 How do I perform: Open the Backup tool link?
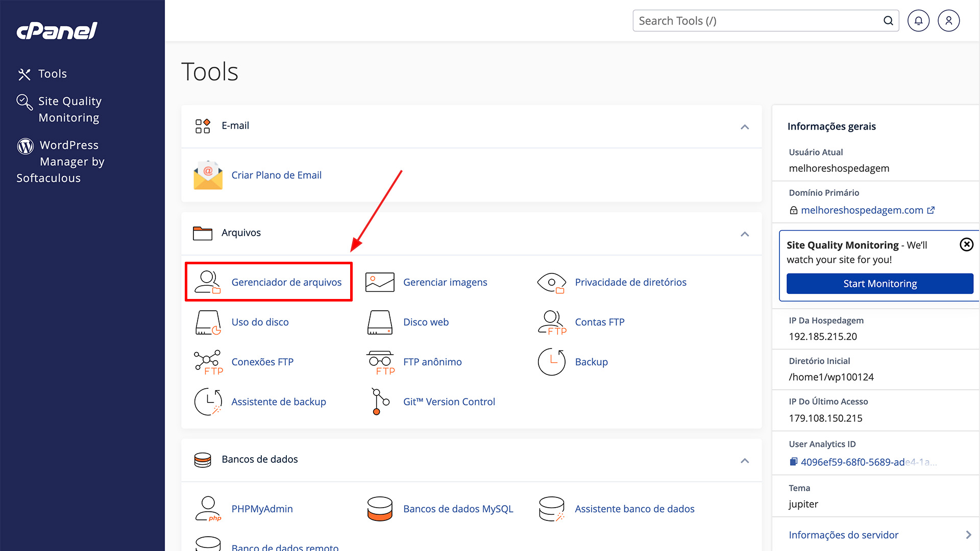click(x=591, y=362)
